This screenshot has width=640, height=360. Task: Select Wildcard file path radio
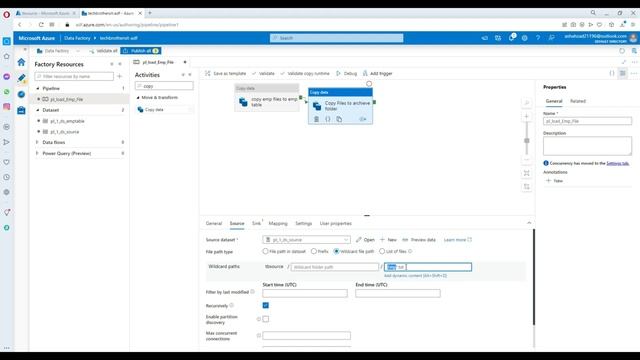click(x=336, y=251)
